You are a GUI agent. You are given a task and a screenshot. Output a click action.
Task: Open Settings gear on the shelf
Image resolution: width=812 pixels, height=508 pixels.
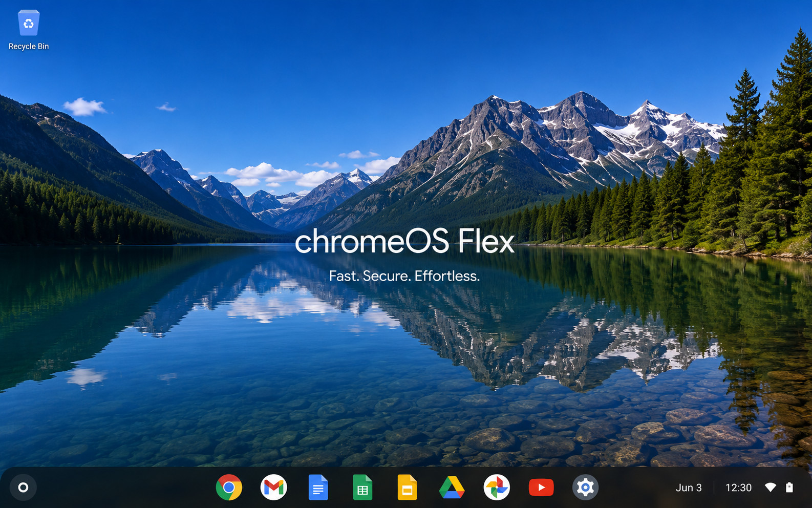coord(585,488)
